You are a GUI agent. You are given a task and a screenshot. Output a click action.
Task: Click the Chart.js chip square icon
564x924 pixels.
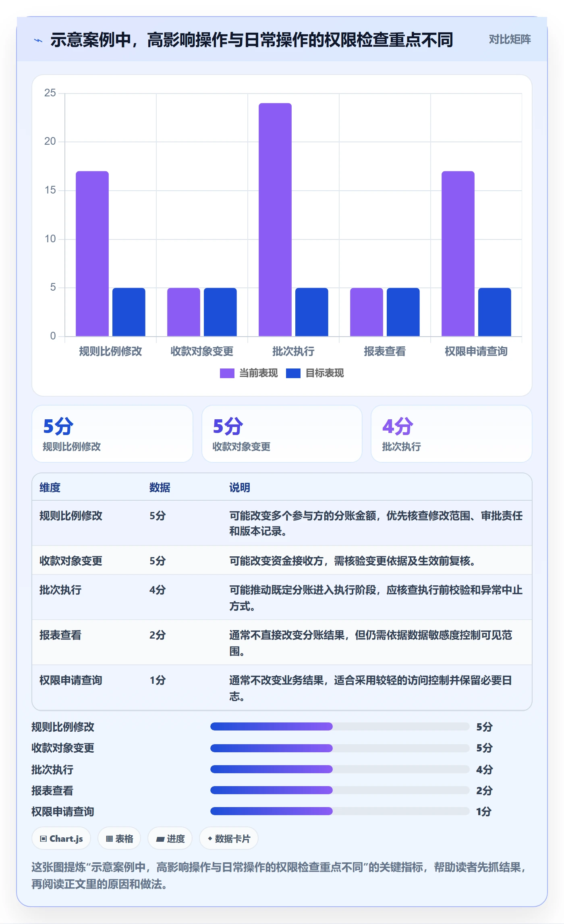[x=44, y=839]
